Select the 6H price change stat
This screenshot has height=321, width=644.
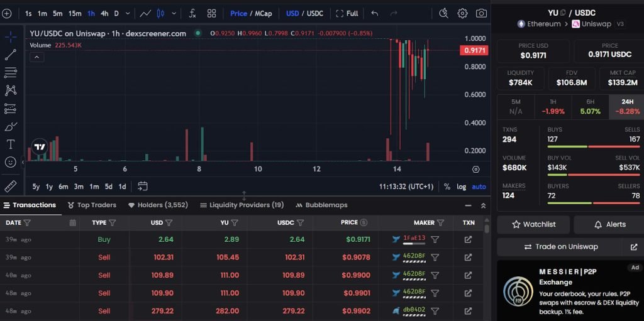pos(590,106)
